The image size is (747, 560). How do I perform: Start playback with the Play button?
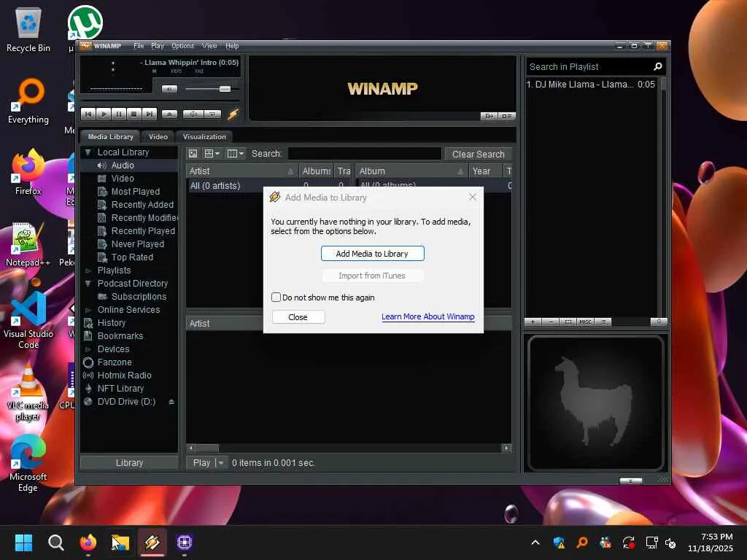104,114
